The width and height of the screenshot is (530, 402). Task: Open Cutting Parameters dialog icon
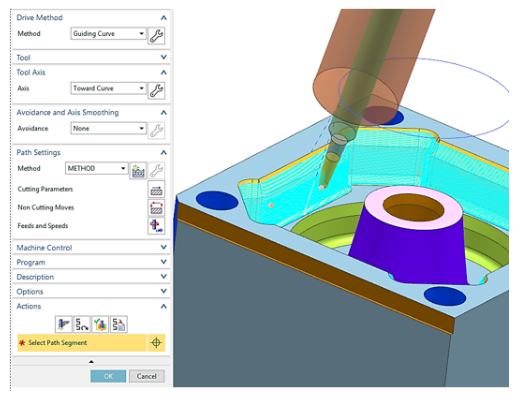coord(156,189)
